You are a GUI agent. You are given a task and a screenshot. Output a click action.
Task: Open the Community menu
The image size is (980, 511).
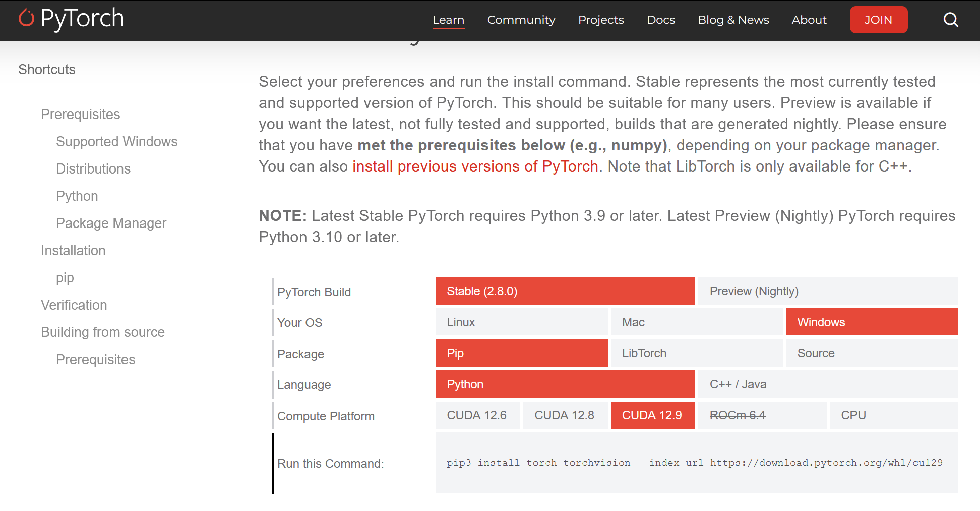pyautogui.click(x=521, y=20)
